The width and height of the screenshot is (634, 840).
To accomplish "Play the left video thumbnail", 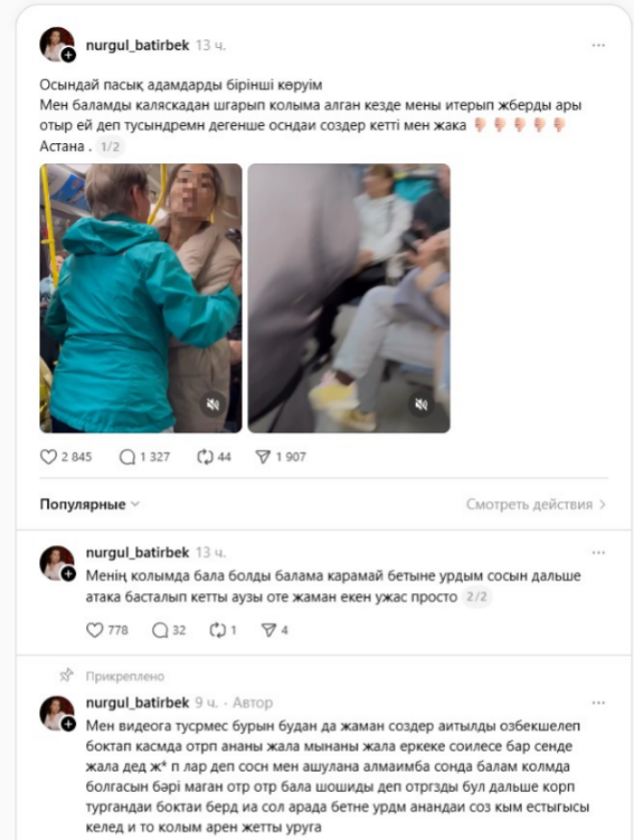I will (141, 298).
